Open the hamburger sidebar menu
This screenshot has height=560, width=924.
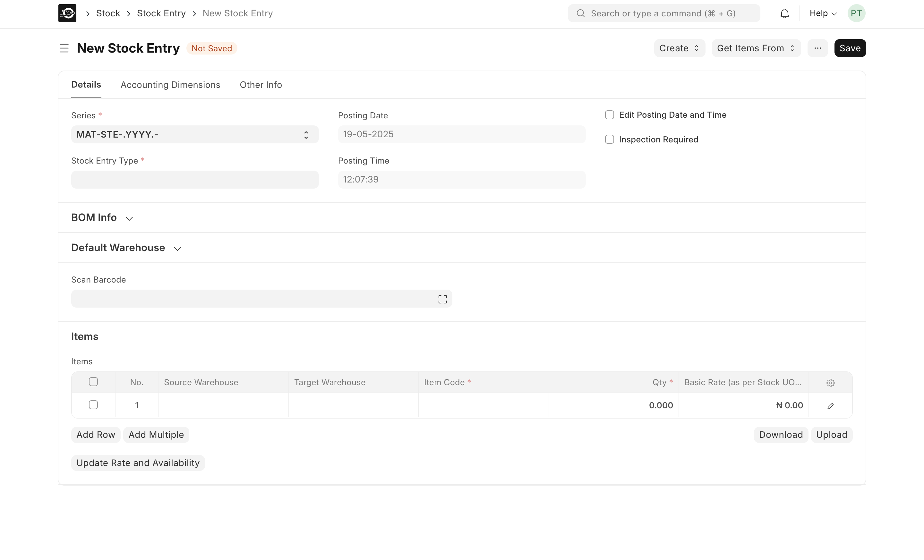[x=64, y=48]
